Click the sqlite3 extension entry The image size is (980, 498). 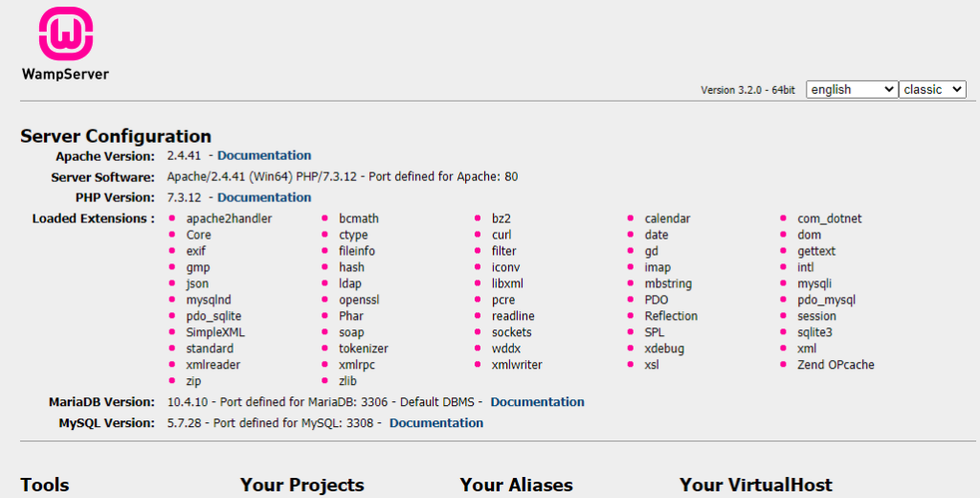point(815,333)
